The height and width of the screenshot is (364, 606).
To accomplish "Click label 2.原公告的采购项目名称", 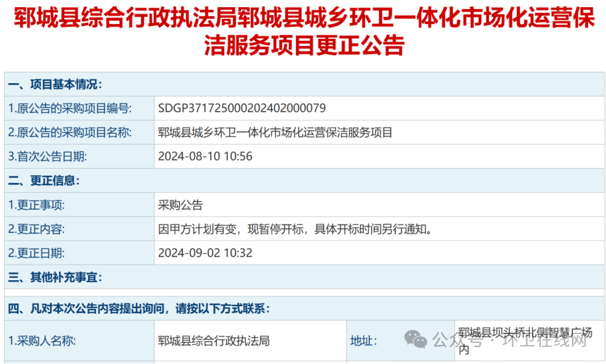I will pyautogui.click(x=70, y=132).
